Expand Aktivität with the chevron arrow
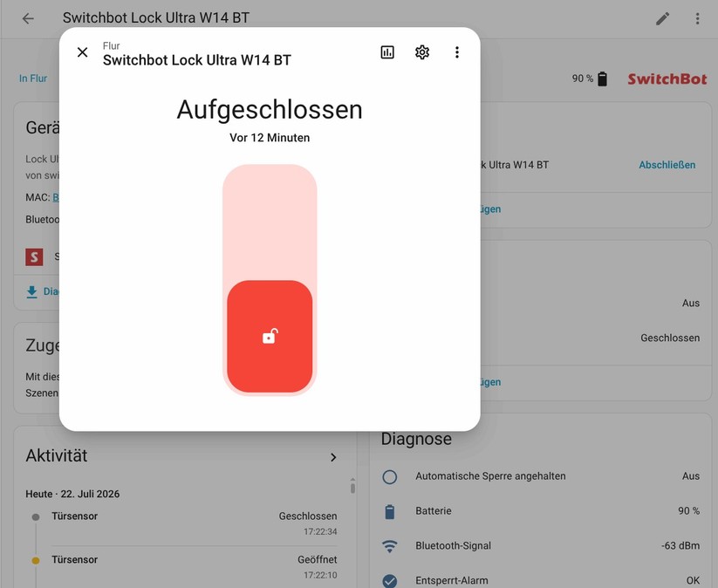Screen dimensions: 718x588 [333, 457]
